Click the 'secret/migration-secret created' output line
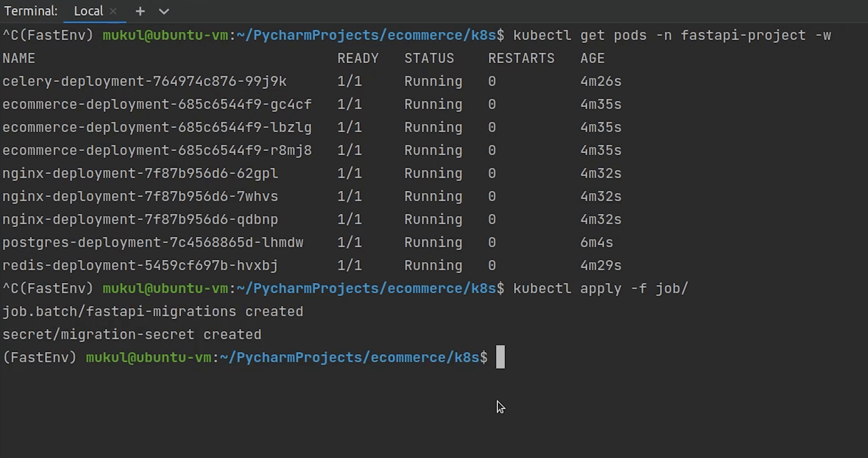The image size is (868, 458). (132, 335)
